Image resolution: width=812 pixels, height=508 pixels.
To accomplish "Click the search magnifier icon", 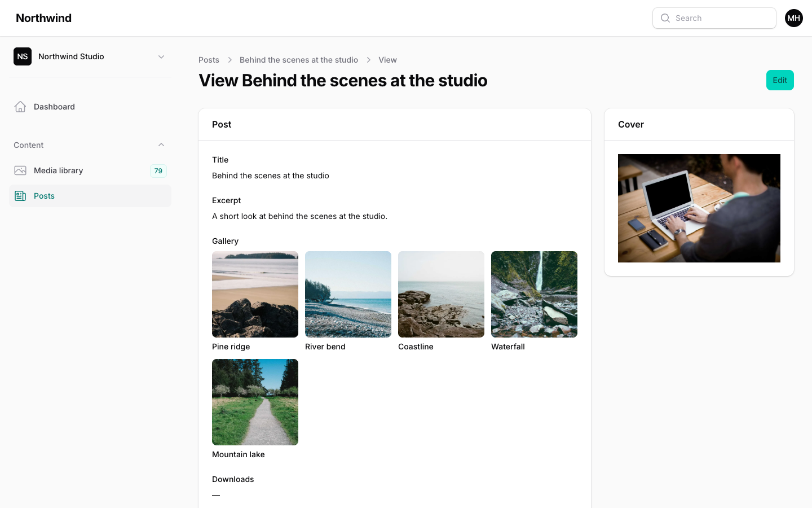I will 665,18.
